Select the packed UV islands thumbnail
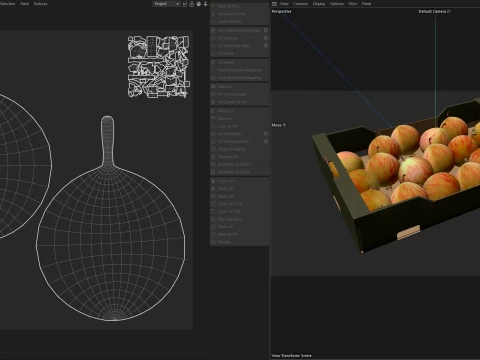The height and width of the screenshot is (360, 480). pos(159,67)
